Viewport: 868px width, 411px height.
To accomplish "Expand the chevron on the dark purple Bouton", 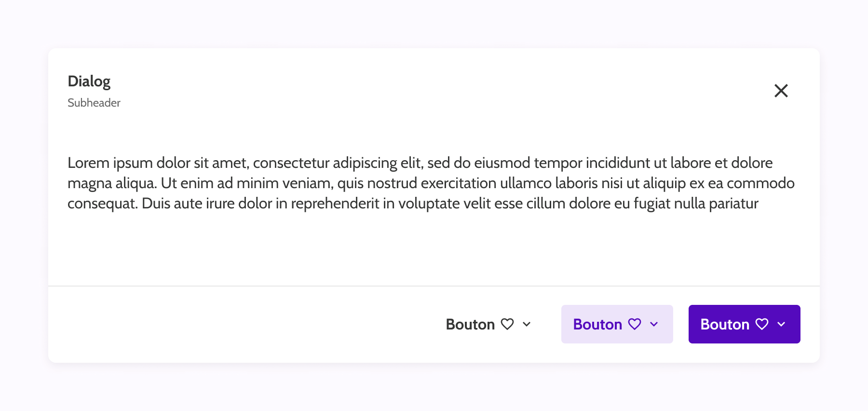I will 781,324.
